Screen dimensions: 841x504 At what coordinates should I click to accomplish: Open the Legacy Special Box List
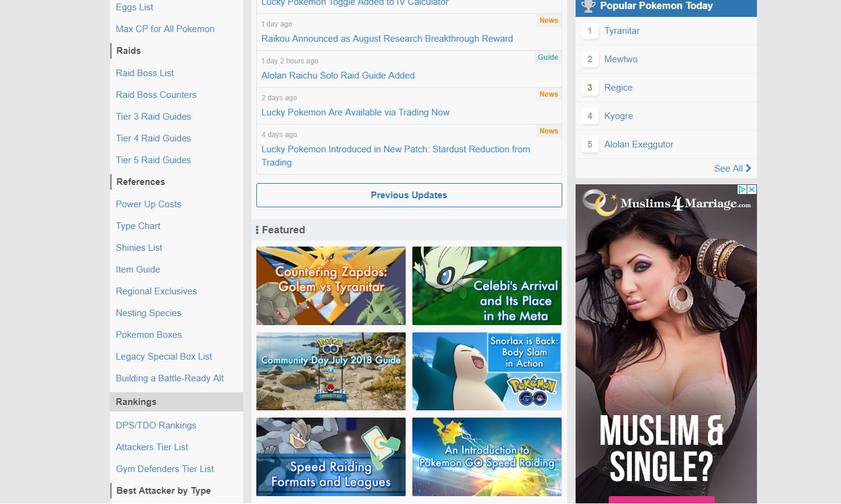[x=164, y=357]
